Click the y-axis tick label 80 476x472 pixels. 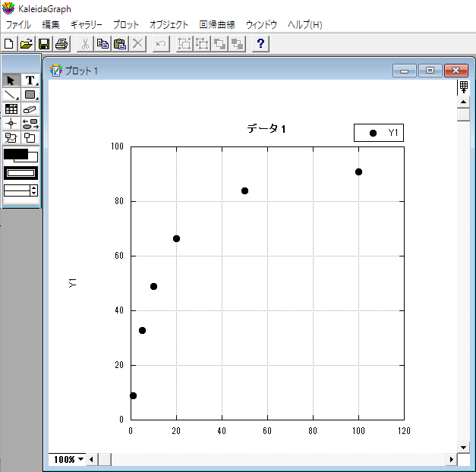[119, 201]
